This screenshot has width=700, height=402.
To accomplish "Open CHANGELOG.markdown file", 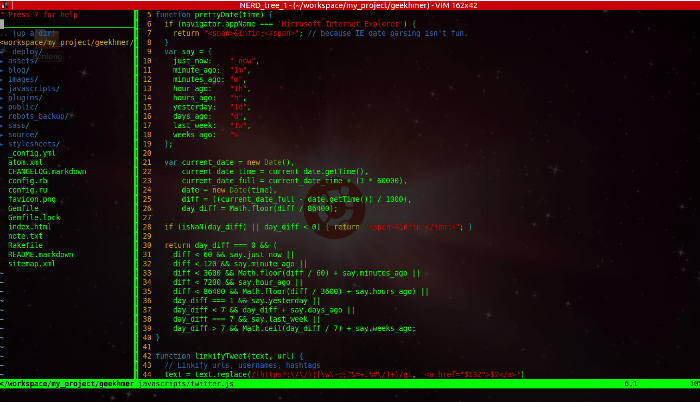I will [47, 172].
